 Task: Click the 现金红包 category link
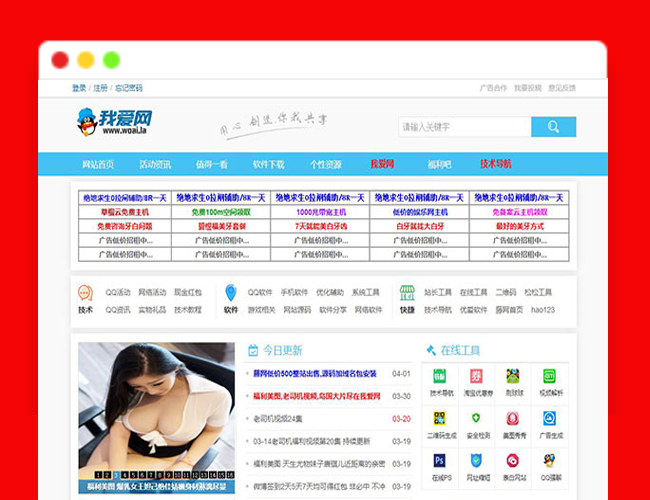pos(188,292)
